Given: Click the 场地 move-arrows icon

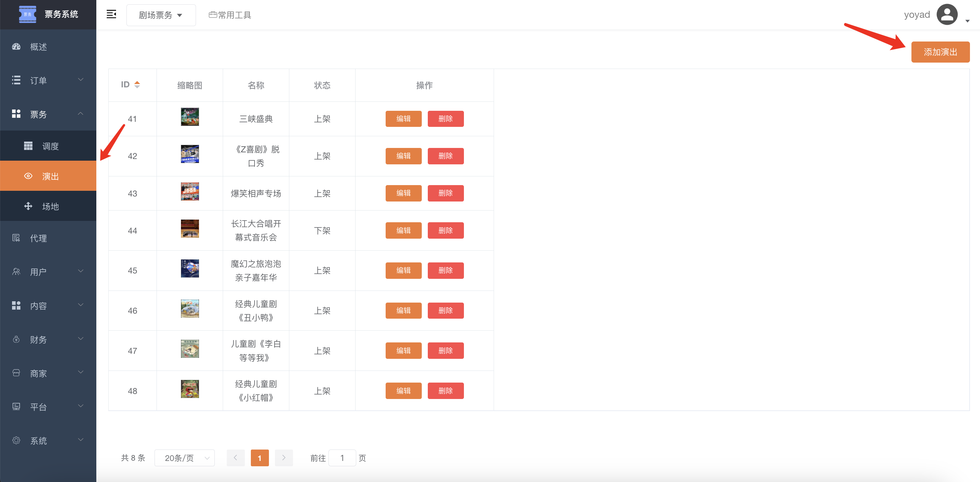Looking at the screenshot, I should pos(28,206).
